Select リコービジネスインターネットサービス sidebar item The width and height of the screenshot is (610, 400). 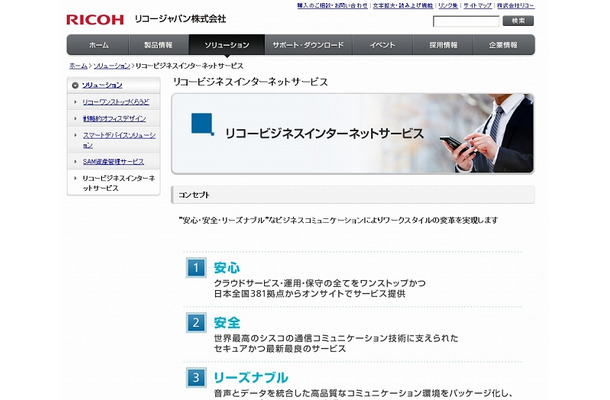pyautogui.click(x=118, y=183)
